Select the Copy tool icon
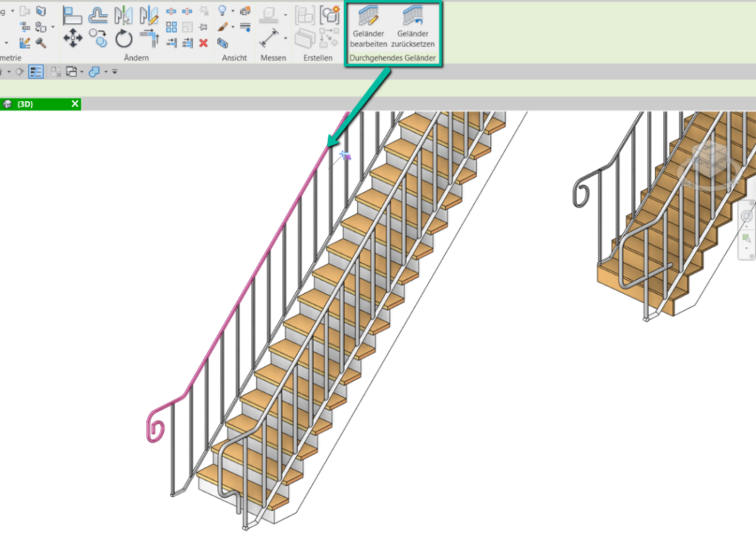 [98, 38]
